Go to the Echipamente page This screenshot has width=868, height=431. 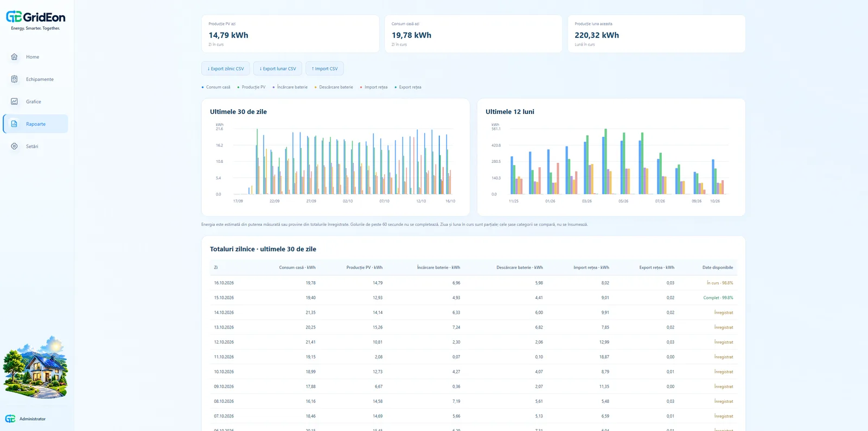coord(36,79)
